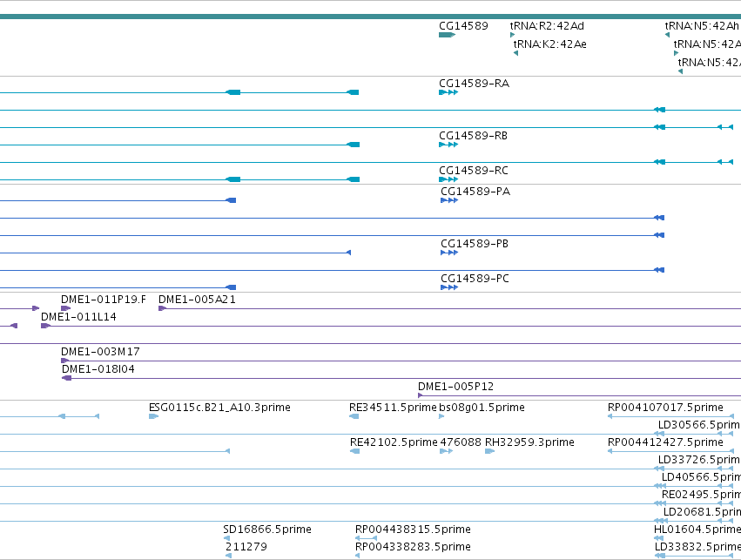Click the RP004107017.5prime EST label

click(665, 408)
